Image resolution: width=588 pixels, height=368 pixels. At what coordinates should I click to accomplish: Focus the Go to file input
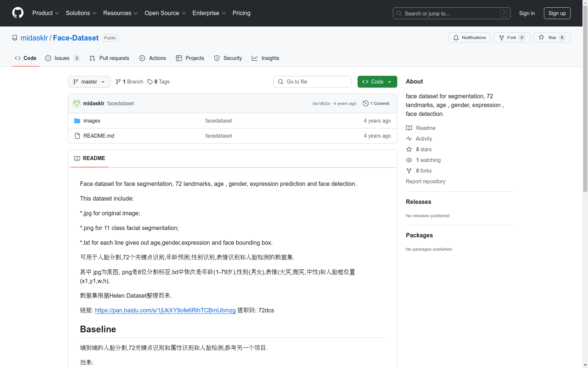pos(312,82)
